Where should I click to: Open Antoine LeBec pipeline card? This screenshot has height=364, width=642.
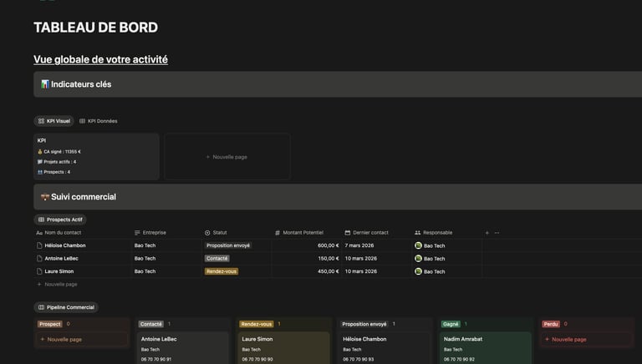pyautogui.click(x=182, y=347)
